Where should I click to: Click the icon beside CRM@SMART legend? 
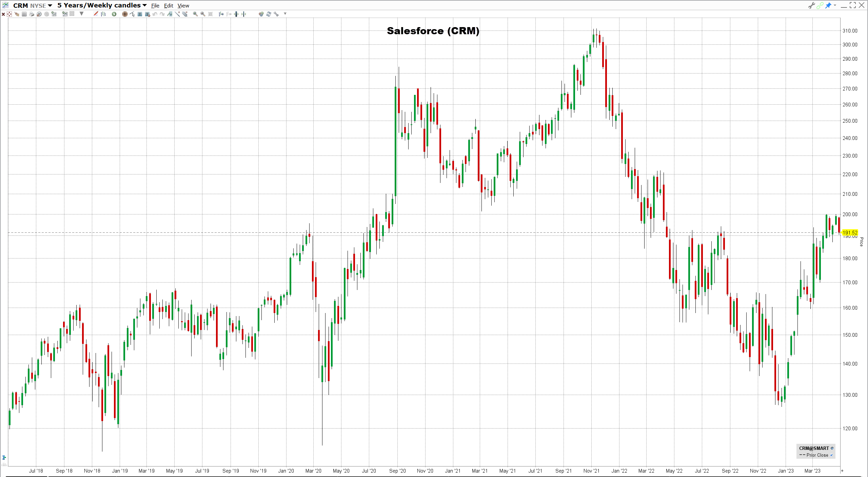[832, 448]
